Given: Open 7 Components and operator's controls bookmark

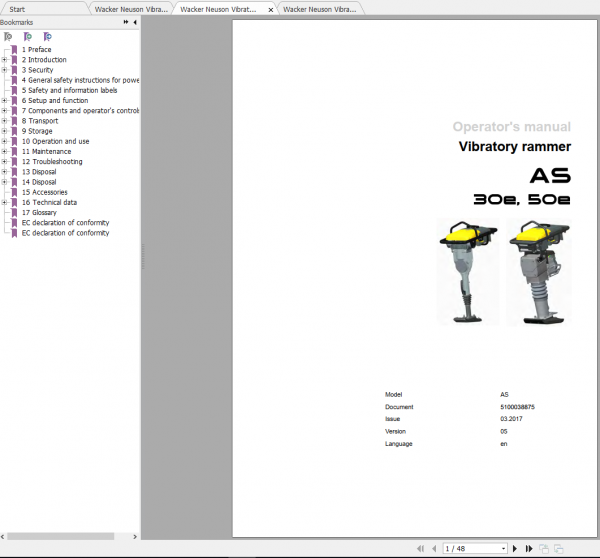Looking at the screenshot, I should coord(80,111).
